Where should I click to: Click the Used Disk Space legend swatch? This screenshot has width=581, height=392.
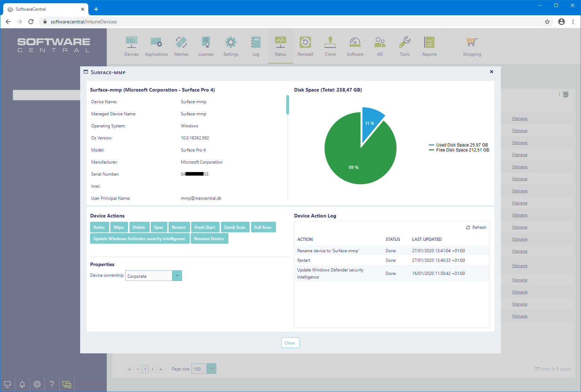431,145
